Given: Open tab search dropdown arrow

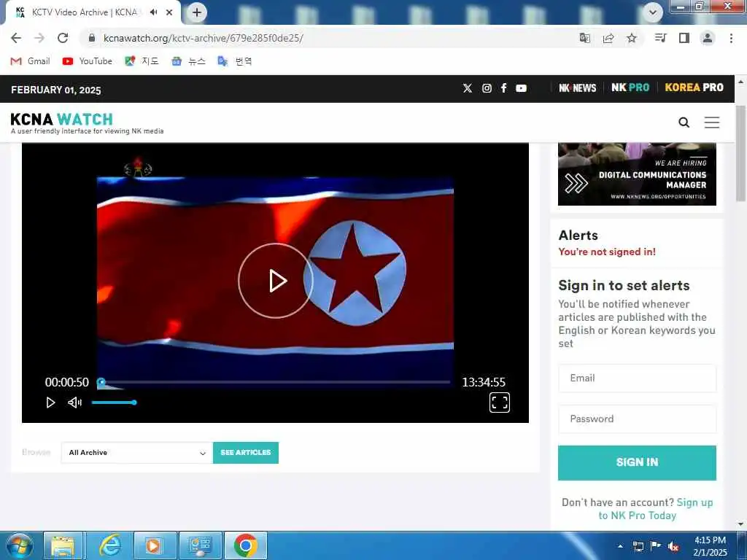Looking at the screenshot, I should click(652, 12).
